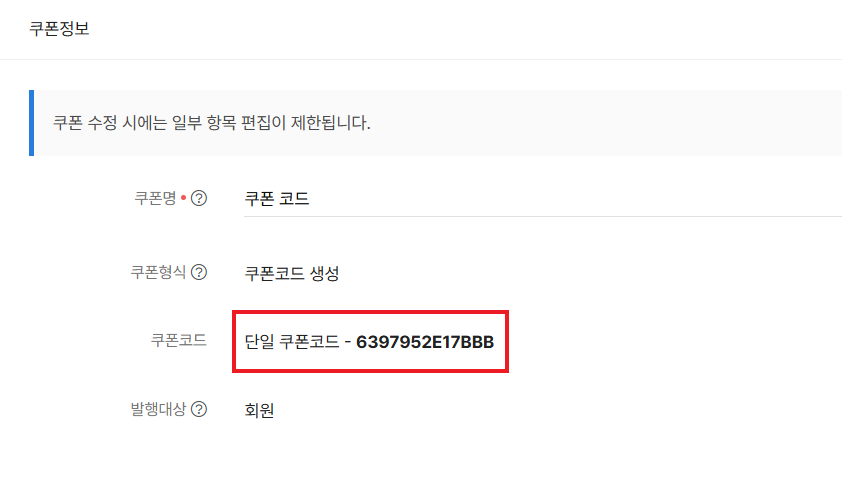The height and width of the screenshot is (477, 842).
Task: Show help for 발행대상 question icon
Action: [199, 409]
